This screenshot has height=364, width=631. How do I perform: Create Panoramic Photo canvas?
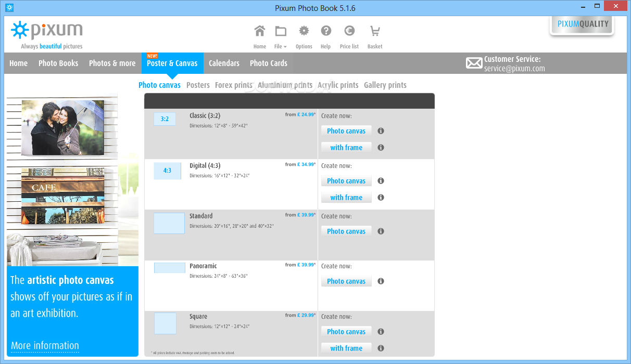pyautogui.click(x=346, y=281)
